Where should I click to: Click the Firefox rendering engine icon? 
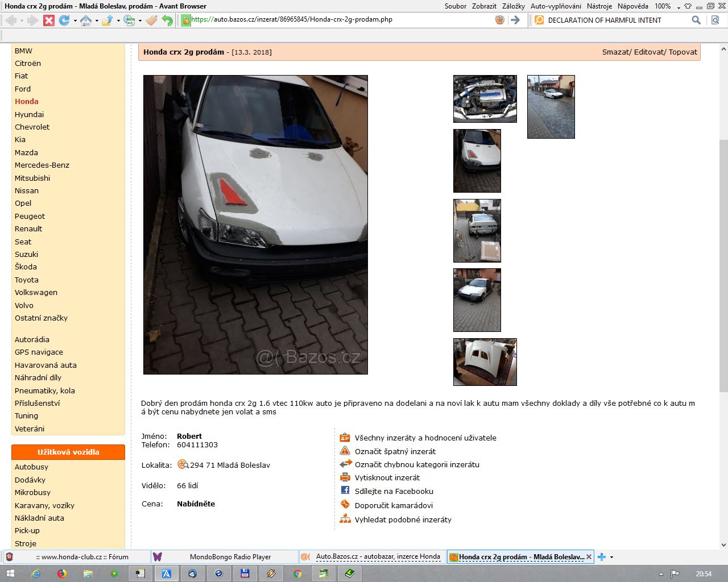500,20
